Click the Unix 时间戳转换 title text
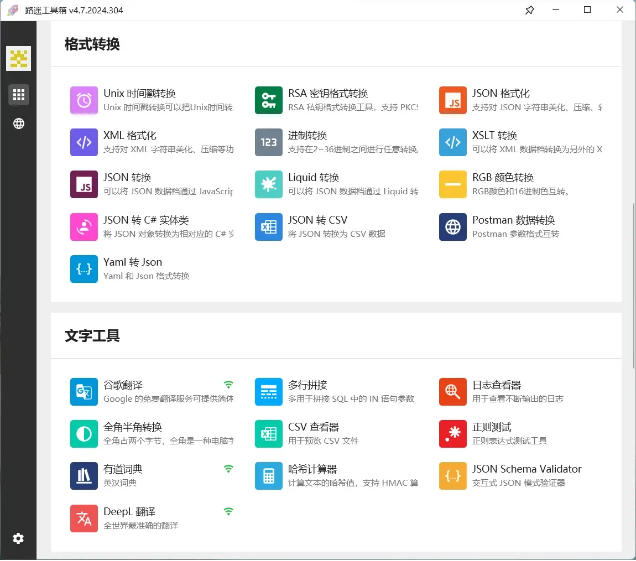636x561 pixels. 140,93
